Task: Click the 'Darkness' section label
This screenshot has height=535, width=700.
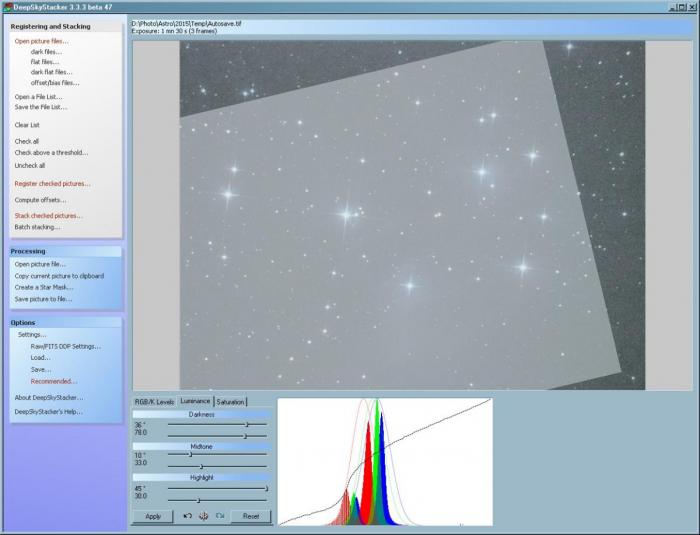Action: [201, 414]
